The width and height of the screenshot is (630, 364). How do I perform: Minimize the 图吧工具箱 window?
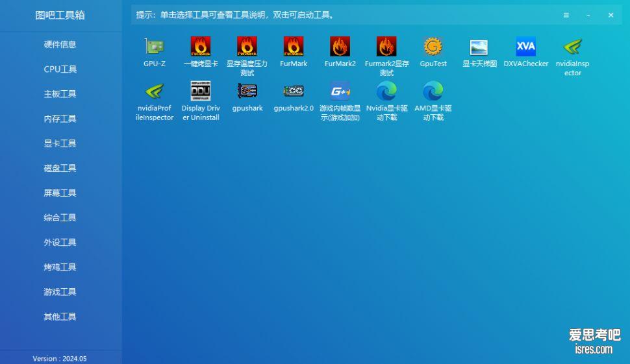(588, 16)
